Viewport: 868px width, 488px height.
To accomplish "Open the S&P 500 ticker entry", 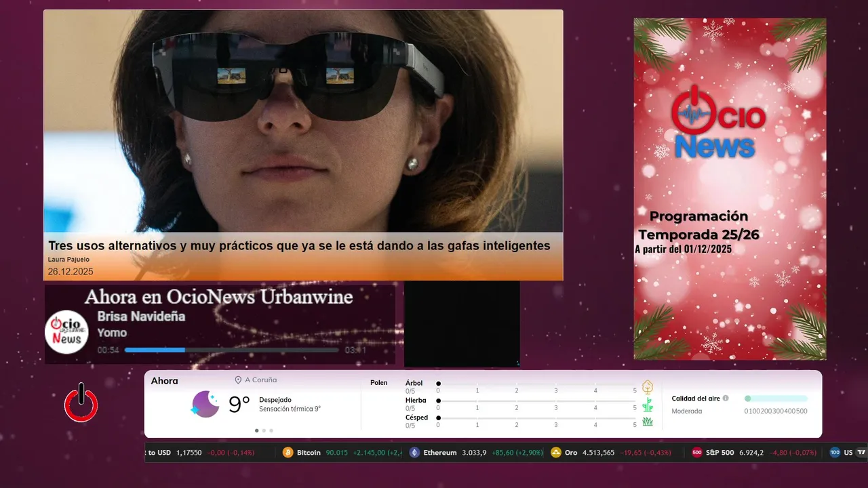I will tap(754, 453).
